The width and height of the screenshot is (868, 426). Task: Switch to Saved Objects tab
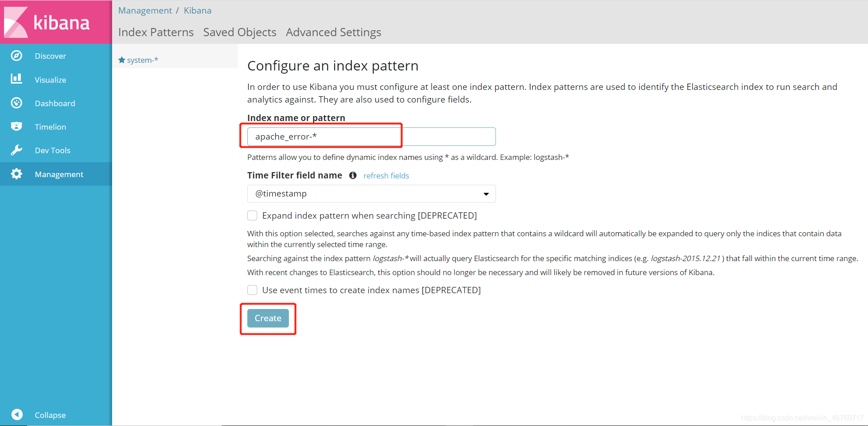(x=240, y=32)
